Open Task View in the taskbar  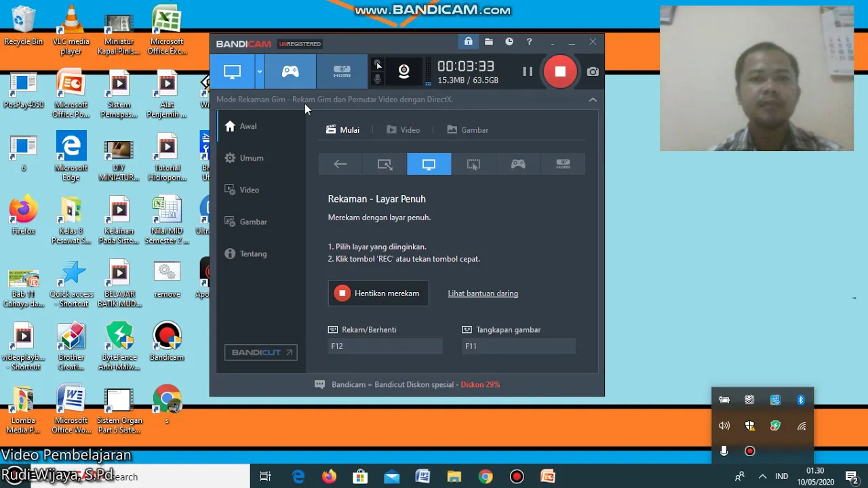point(265,476)
